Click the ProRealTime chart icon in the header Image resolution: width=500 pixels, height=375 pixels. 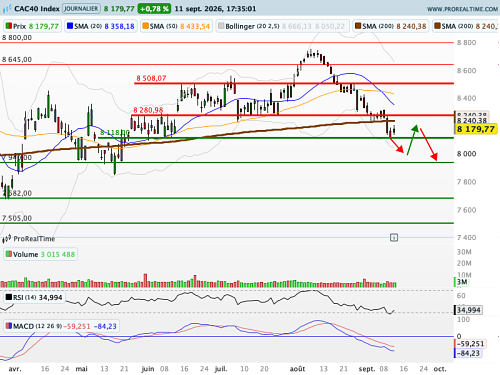point(7,9)
